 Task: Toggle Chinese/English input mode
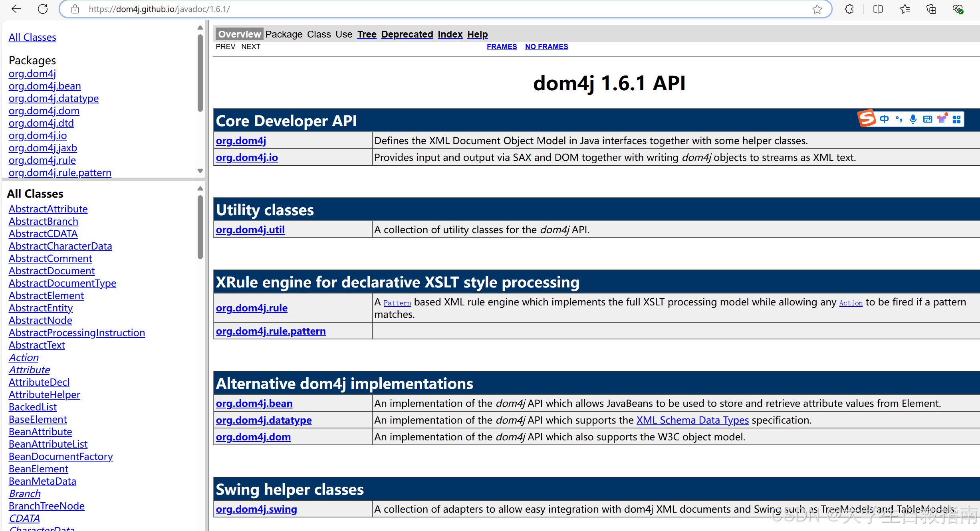coord(885,119)
